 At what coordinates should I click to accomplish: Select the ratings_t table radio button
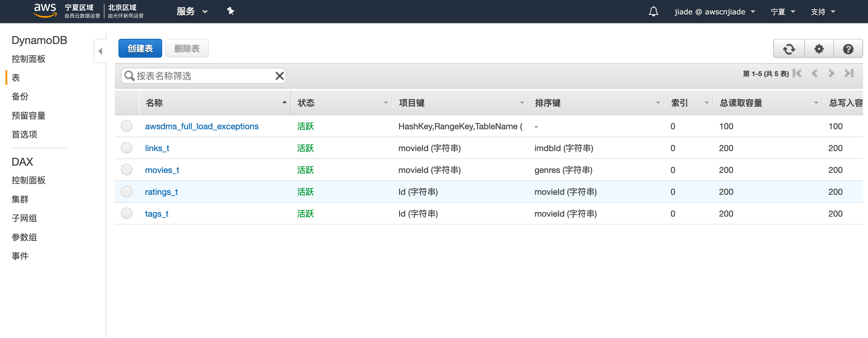127,192
